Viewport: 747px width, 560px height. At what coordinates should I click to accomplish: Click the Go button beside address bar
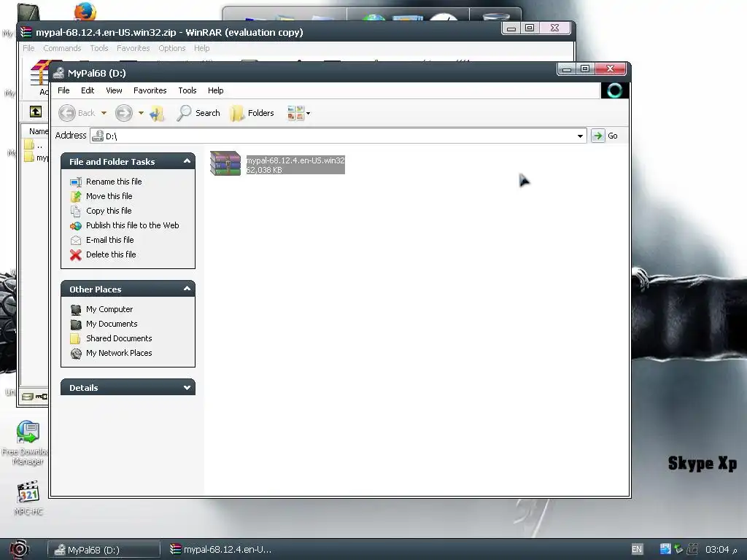click(x=605, y=136)
